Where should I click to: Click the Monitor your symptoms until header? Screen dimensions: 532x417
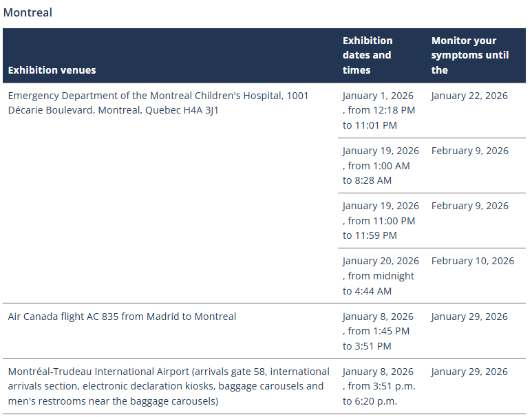pos(470,55)
